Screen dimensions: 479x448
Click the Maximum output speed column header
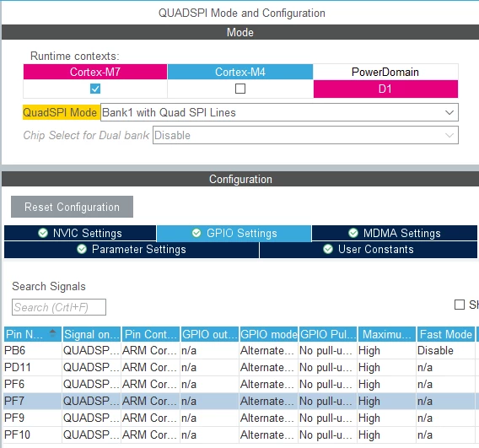point(387,334)
